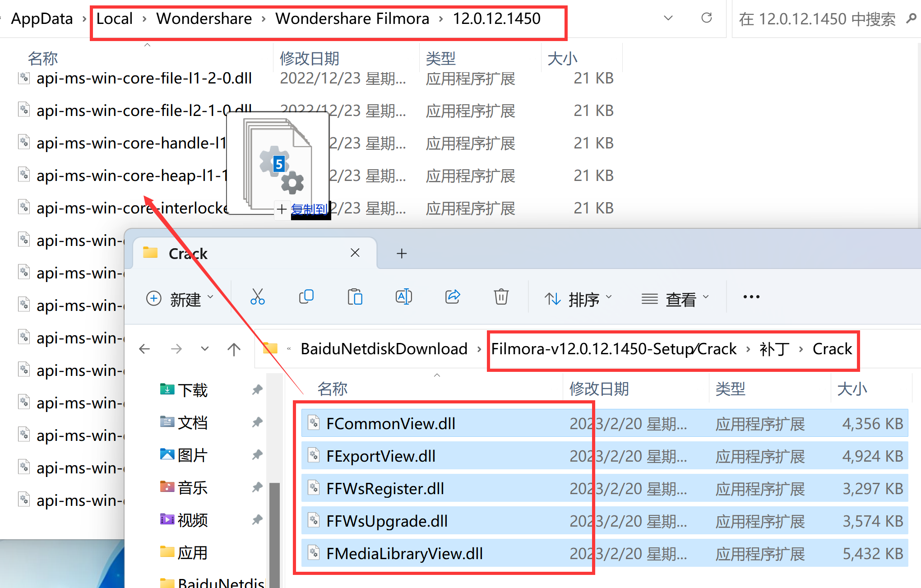The height and width of the screenshot is (588, 921).
Task: Sort by 名称 column in Crack window
Action: click(333, 389)
